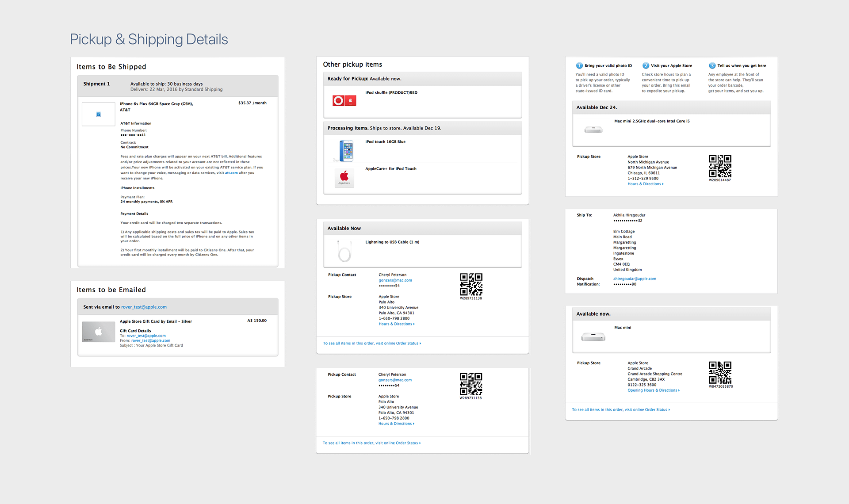Click the Mac mini 2.5GHz product image
The width and height of the screenshot is (849, 504).
coord(593,130)
